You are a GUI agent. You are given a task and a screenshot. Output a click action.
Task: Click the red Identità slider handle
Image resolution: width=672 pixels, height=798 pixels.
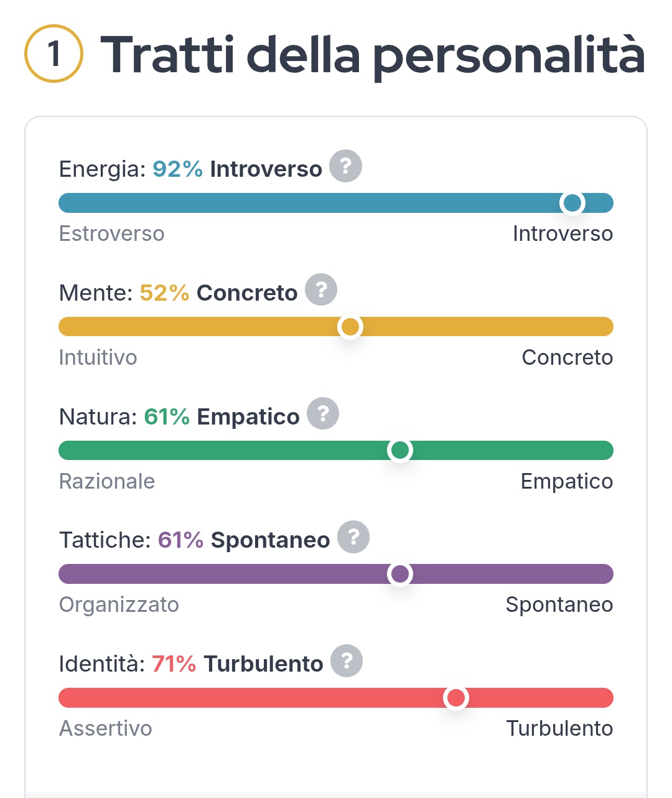(x=456, y=698)
